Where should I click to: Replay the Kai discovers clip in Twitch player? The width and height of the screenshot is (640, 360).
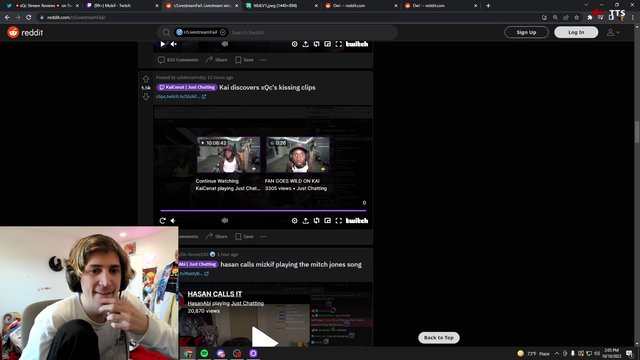point(162,220)
